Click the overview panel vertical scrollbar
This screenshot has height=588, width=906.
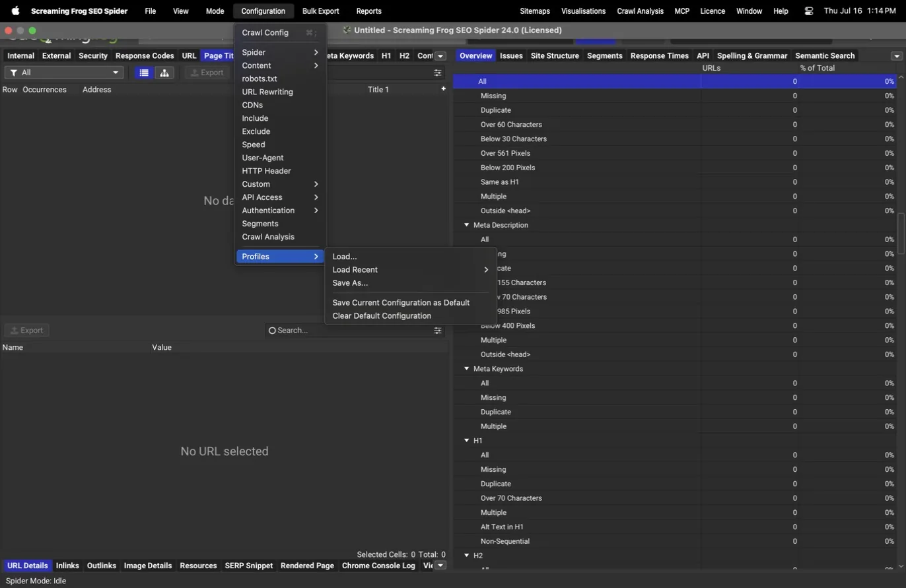901,232
